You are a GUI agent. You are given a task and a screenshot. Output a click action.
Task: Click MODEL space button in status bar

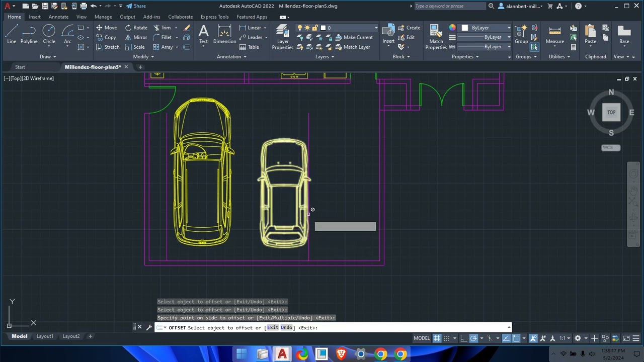(422, 338)
